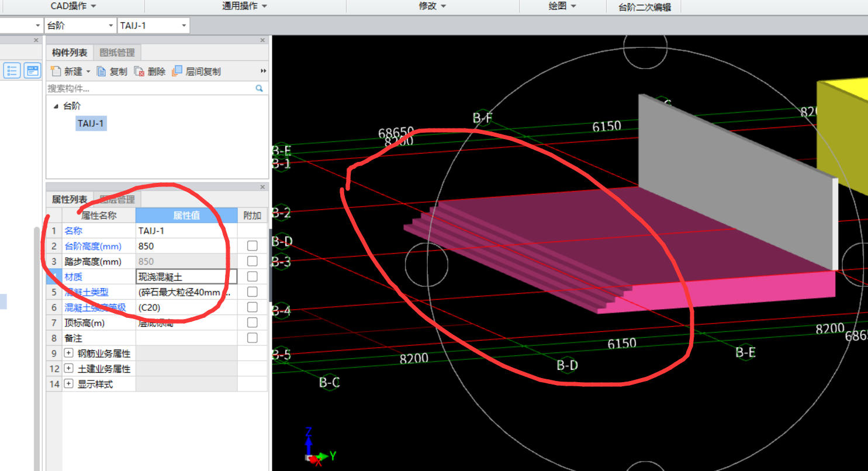Viewport: 868px width, 471px height.
Task: Select TAIJ-1 in the component tree
Action: point(91,123)
